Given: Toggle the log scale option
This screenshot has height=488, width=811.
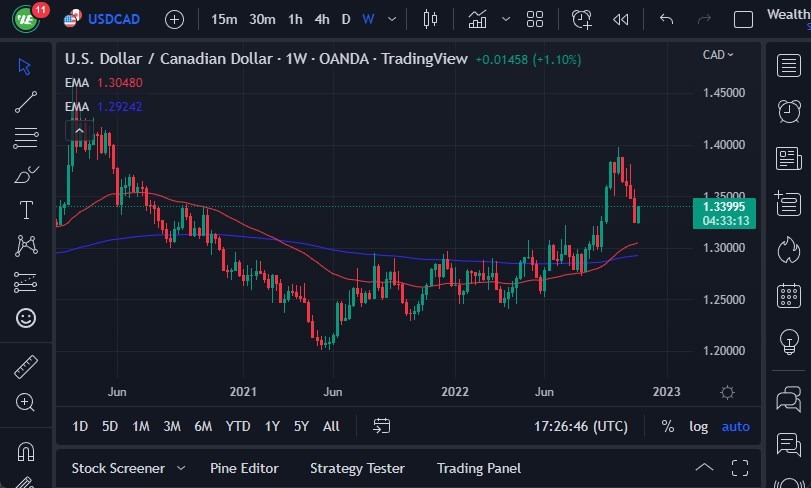Looking at the screenshot, I should 698,427.
